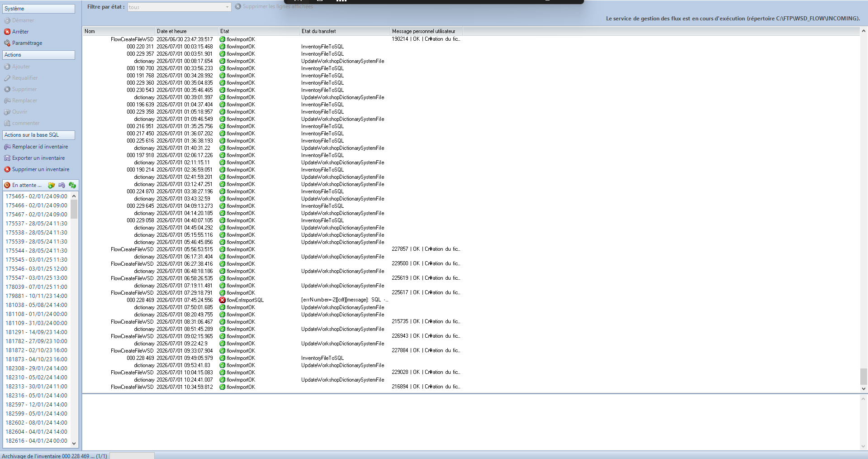This screenshot has height=459, width=868.
Task: Click the green refresh arrows icon
Action: coord(72,185)
